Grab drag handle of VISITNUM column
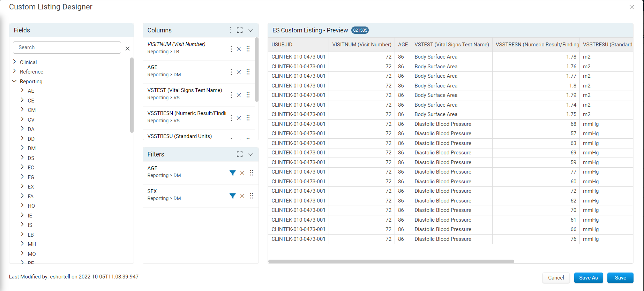Viewport: 644px width, 291px height. 248,49
